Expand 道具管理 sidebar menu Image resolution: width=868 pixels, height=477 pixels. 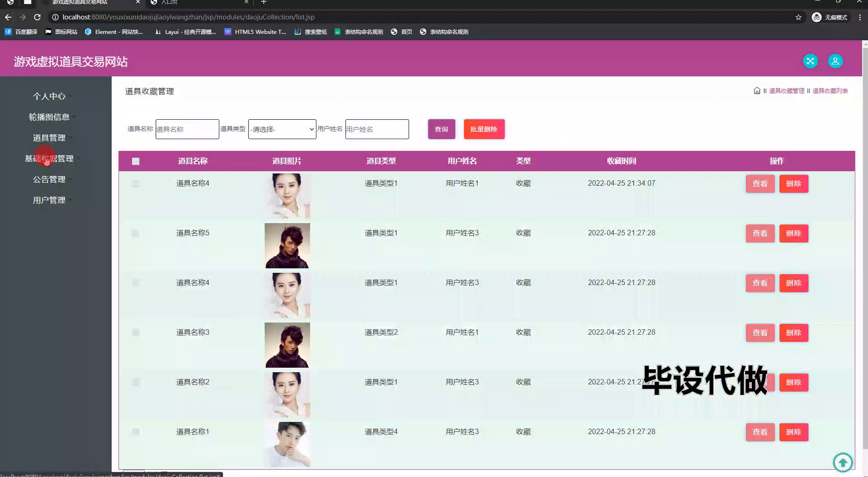pyautogui.click(x=49, y=138)
